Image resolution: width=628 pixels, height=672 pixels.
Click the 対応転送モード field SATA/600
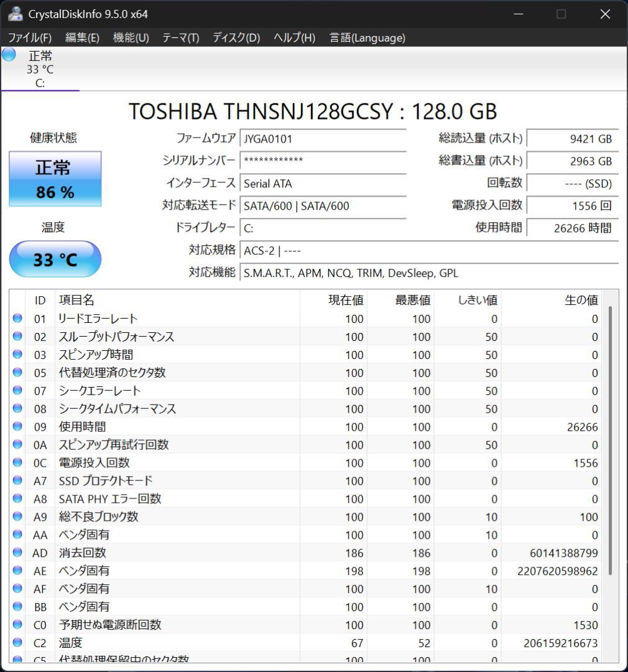tap(323, 206)
